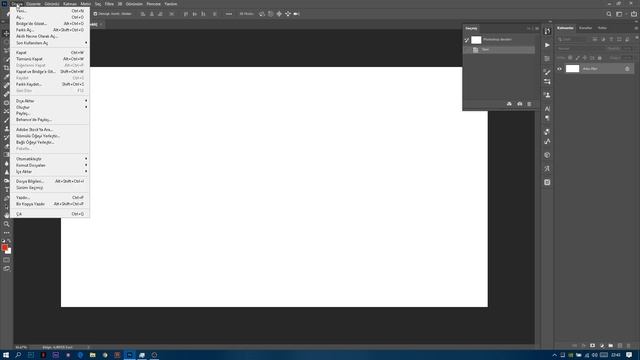The height and width of the screenshot is (360, 640).
Task: Create new snapshot camera icon in History
Action: click(520, 104)
